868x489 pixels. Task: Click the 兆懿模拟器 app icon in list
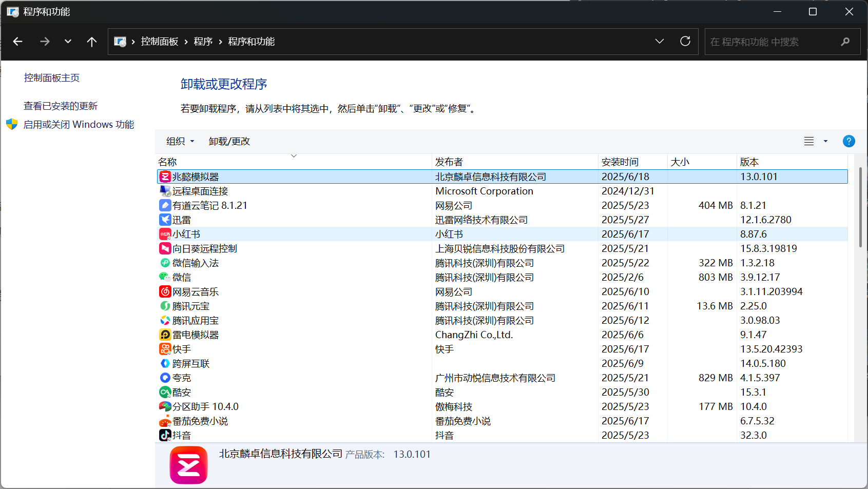point(165,177)
